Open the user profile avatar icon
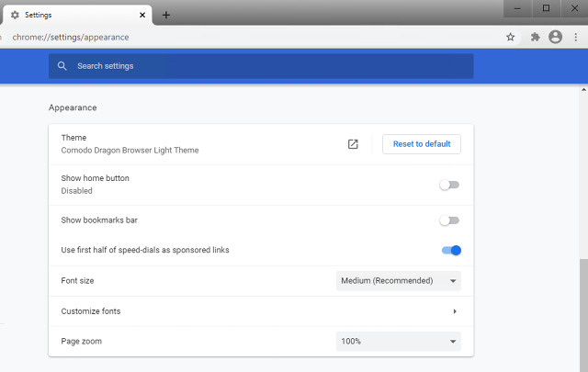Image resolution: width=588 pixels, height=372 pixels. point(555,37)
